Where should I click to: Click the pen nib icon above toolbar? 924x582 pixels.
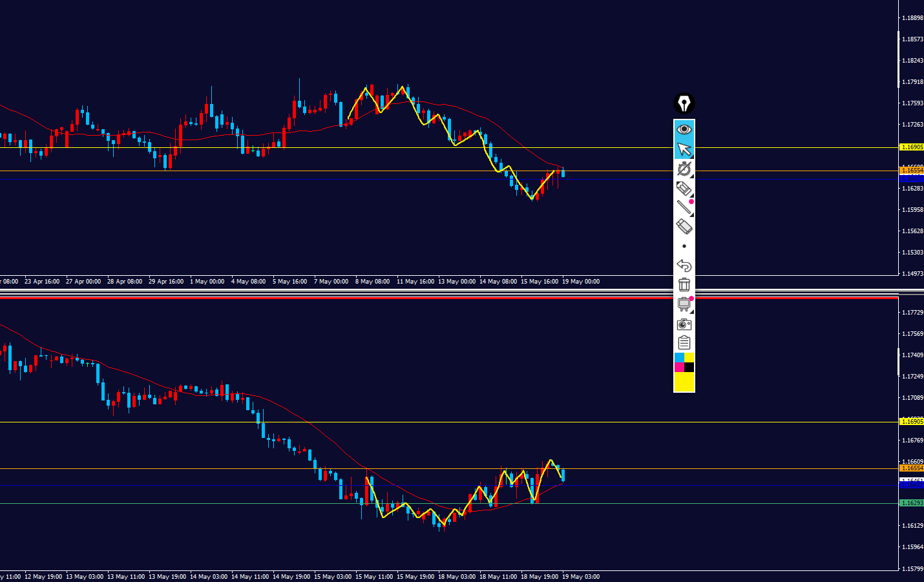click(684, 103)
